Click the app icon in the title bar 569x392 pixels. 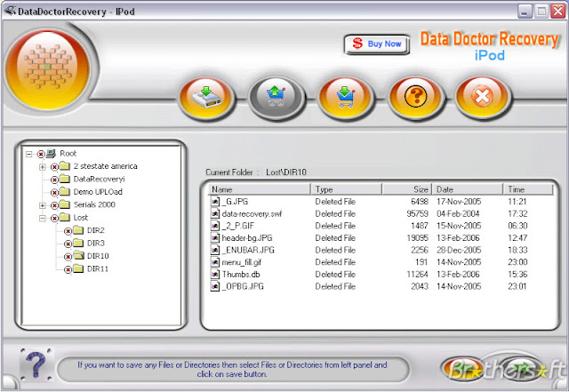[10, 12]
